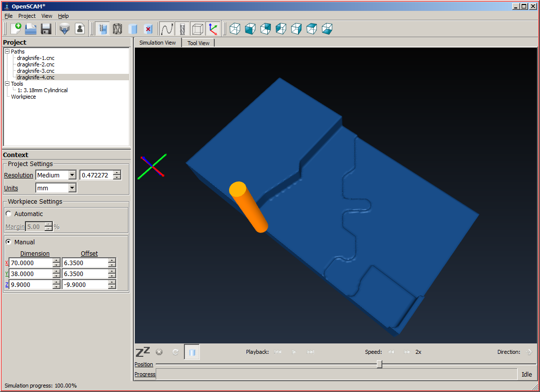Click the Save project floppy icon
The height and width of the screenshot is (392, 540).
pos(46,29)
